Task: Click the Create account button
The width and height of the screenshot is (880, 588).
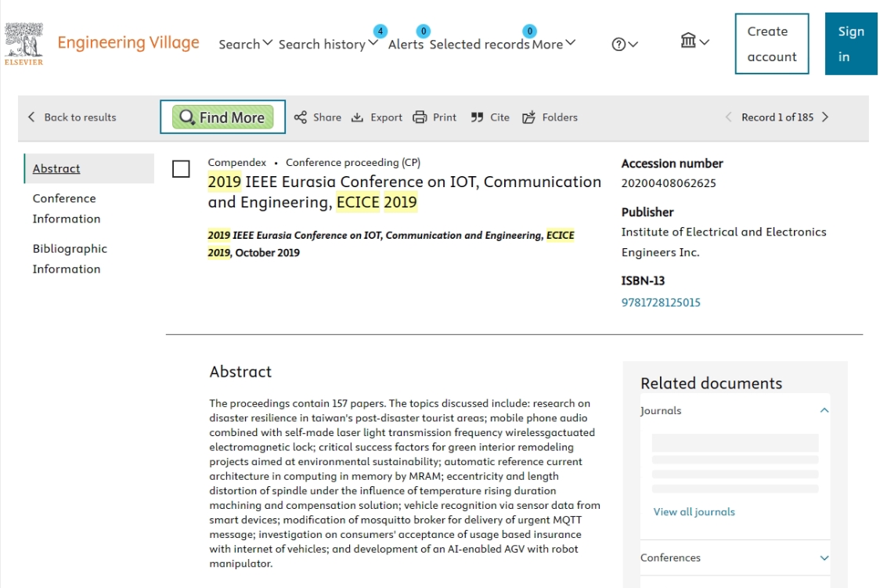Action: pyautogui.click(x=772, y=44)
